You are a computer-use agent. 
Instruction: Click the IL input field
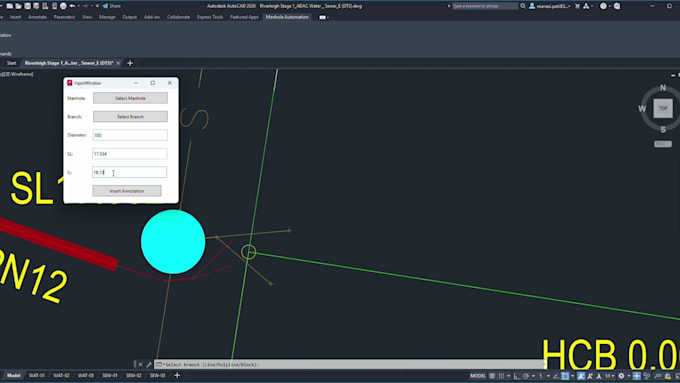click(x=129, y=172)
